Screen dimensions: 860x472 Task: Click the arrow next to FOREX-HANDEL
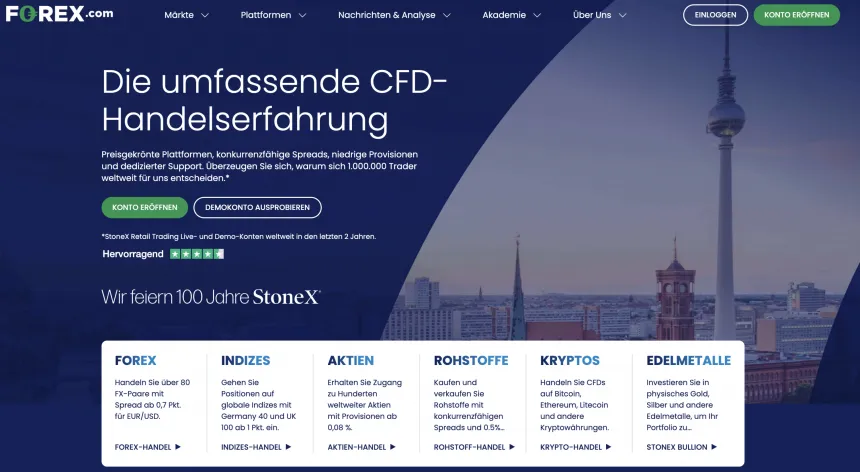[x=178, y=447]
